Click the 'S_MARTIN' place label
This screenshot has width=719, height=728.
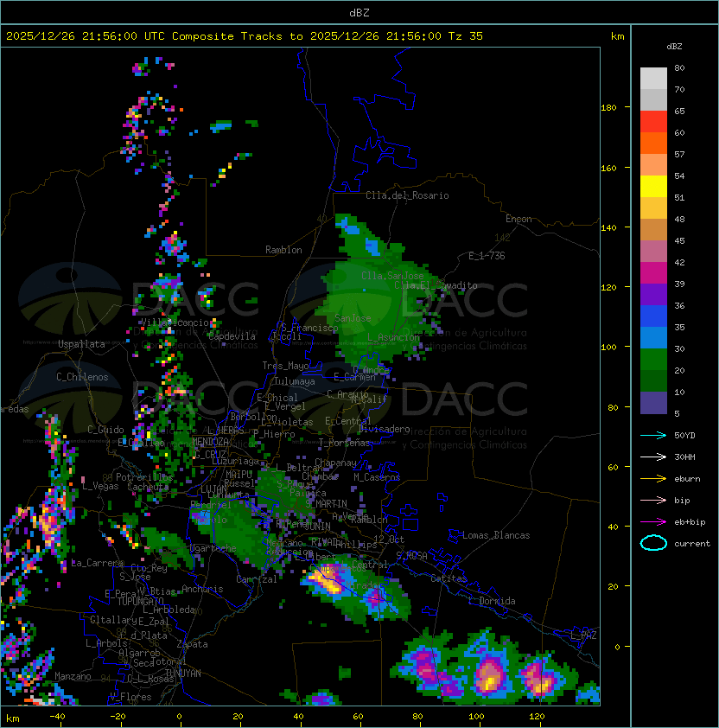point(327,503)
